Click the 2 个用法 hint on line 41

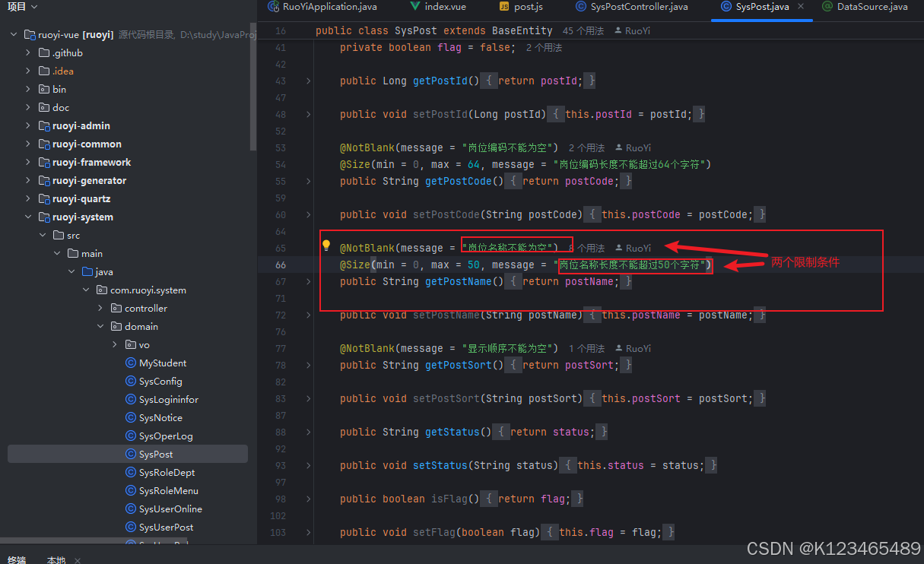[544, 48]
